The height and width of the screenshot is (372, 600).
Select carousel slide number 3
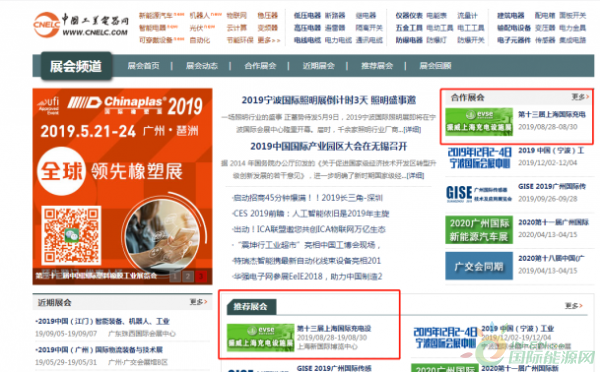[x=201, y=276]
